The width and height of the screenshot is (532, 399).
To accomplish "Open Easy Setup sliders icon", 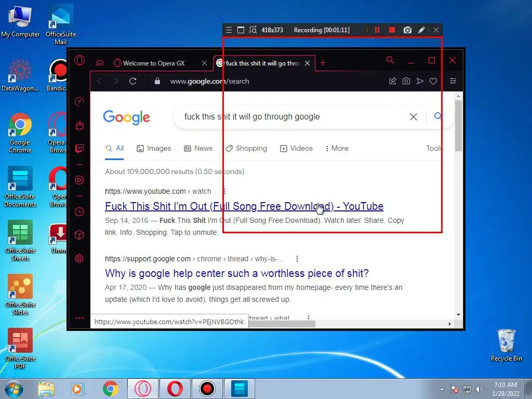I will [x=453, y=81].
